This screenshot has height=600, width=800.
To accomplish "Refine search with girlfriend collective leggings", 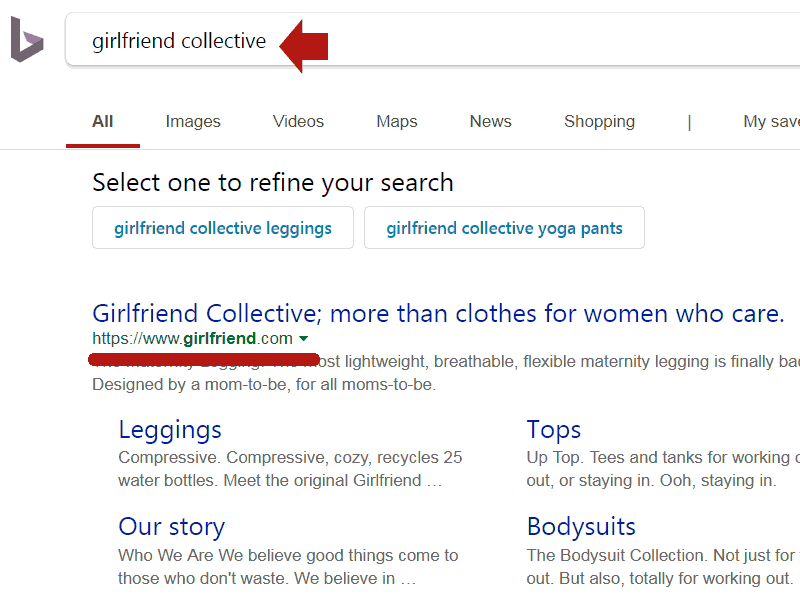I will pyautogui.click(x=222, y=227).
